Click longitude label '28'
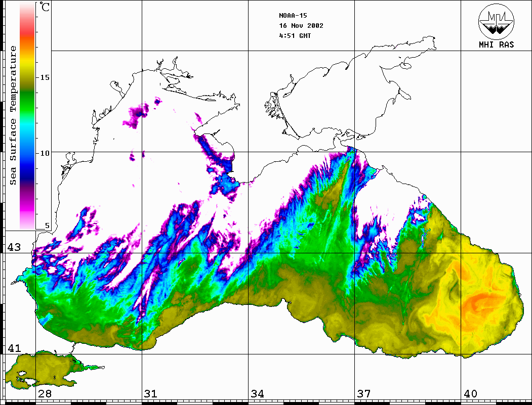 coord(45,393)
